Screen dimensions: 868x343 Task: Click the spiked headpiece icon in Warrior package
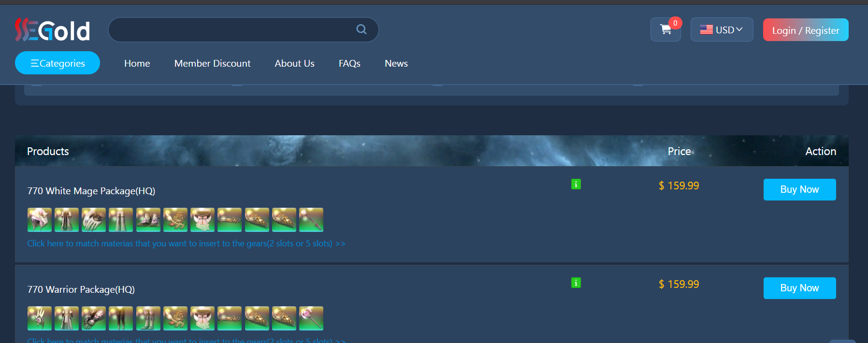(x=40, y=318)
